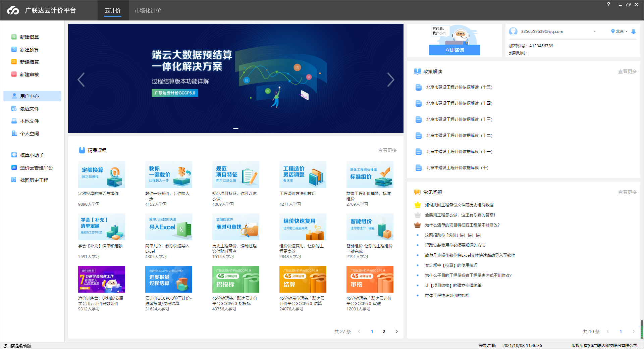Click the 造价云管理平台 icon
The height and width of the screenshot is (349, 644).
(14, 167)
